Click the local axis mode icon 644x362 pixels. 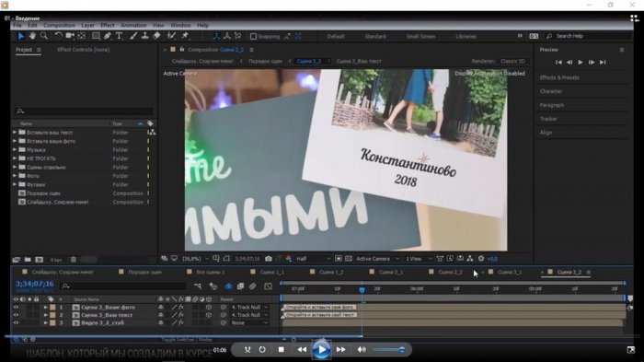(x=216, y=36)
